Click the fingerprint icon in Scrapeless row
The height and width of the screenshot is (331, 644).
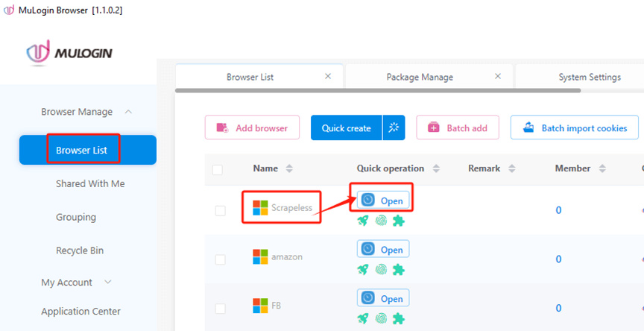click(x=381, y=221)
